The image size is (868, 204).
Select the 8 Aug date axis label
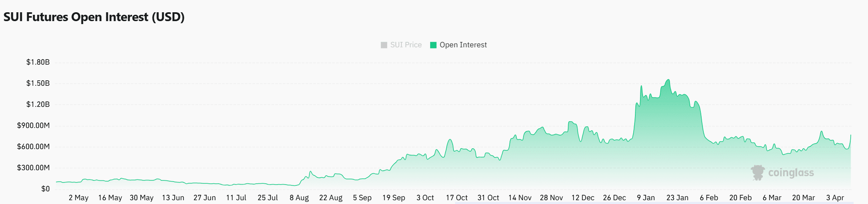click(299, 198)
